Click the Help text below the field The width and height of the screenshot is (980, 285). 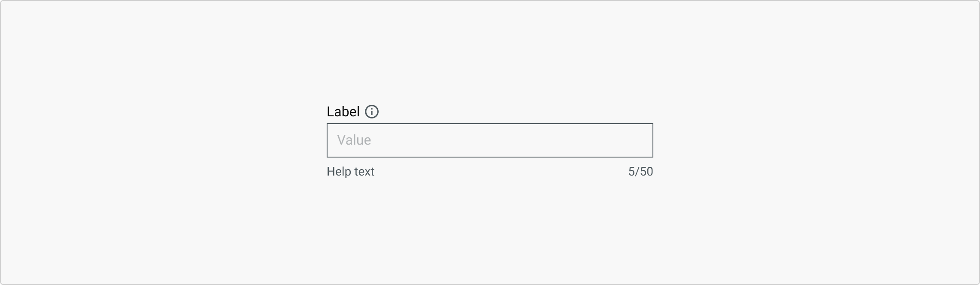350,172
